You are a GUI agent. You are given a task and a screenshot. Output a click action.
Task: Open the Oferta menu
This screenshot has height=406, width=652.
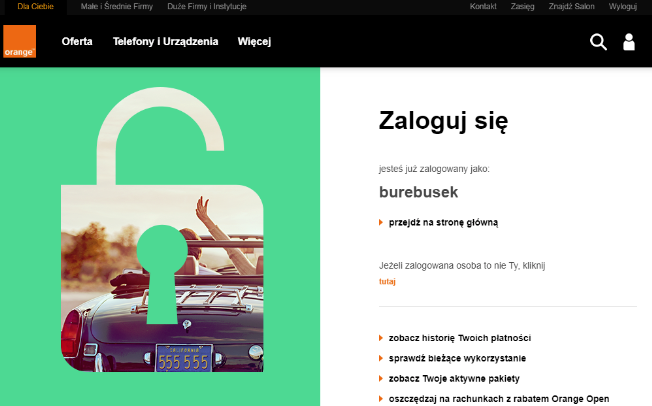77,41
